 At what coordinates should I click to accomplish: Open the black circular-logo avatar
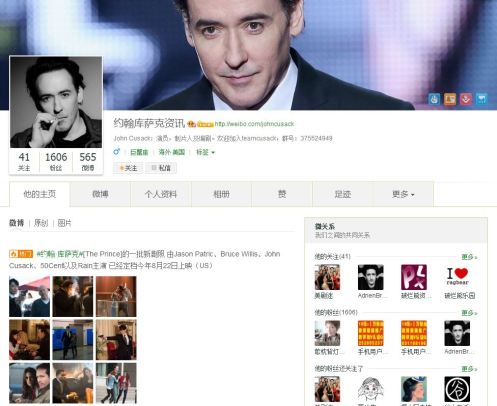pos(457,389)
